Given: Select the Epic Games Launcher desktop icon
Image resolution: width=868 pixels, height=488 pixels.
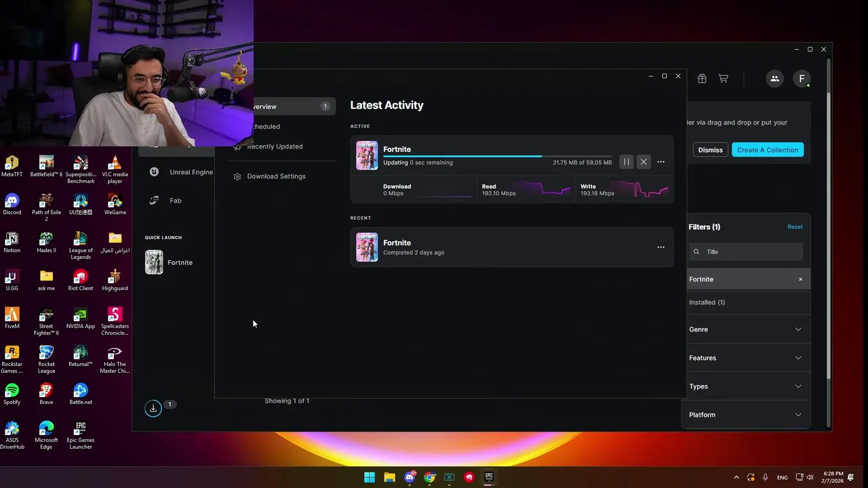Looking at the screenshot, I should coord(80,435).
